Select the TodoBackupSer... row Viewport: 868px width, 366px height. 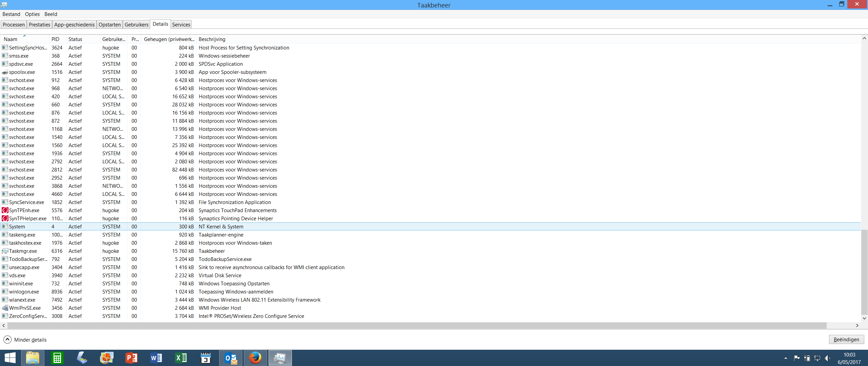[x=431, y=259]
